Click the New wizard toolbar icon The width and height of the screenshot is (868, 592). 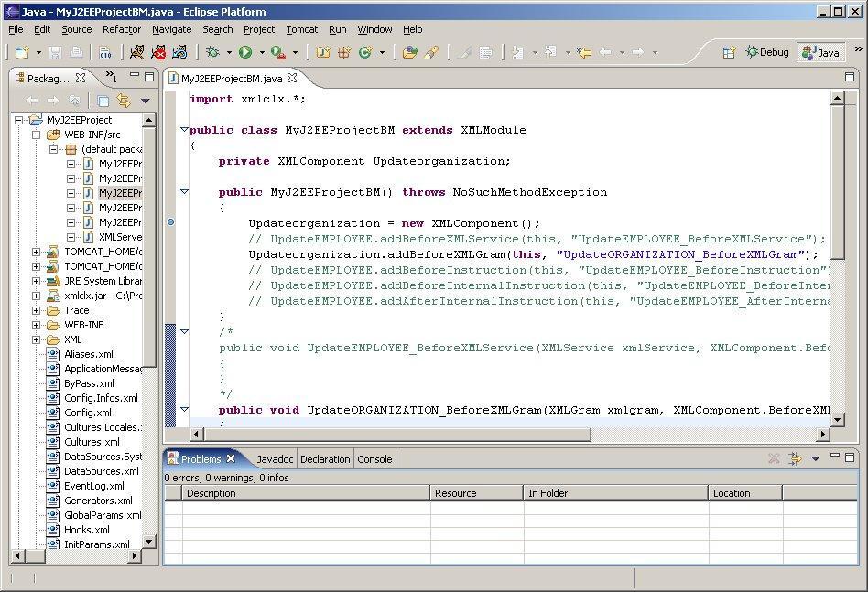click(21, 53)
